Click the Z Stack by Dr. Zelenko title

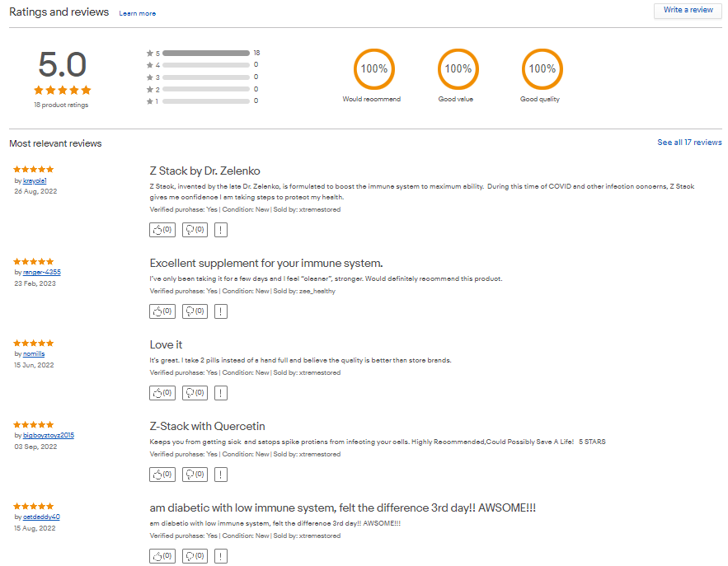[204, 171]
